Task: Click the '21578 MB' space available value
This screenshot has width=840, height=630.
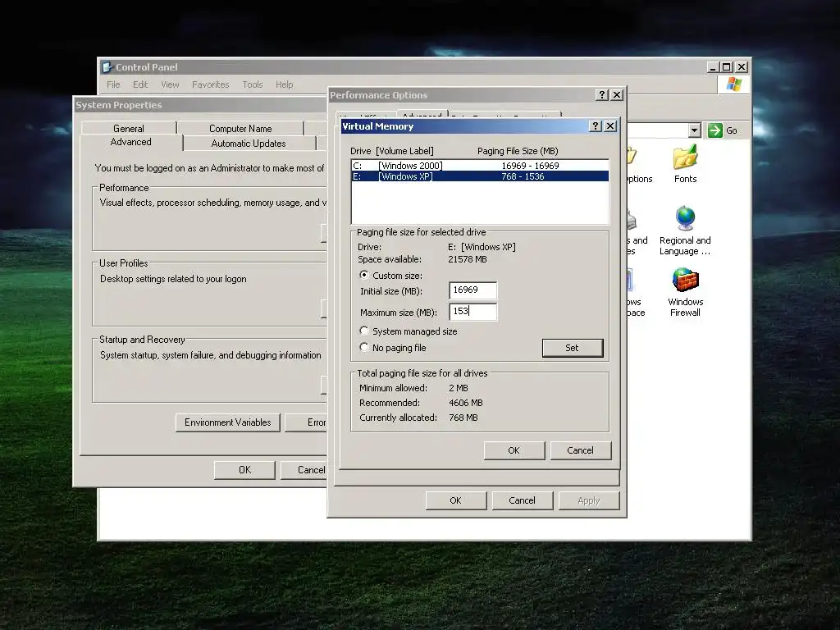Action: click(x=467, y=259)
